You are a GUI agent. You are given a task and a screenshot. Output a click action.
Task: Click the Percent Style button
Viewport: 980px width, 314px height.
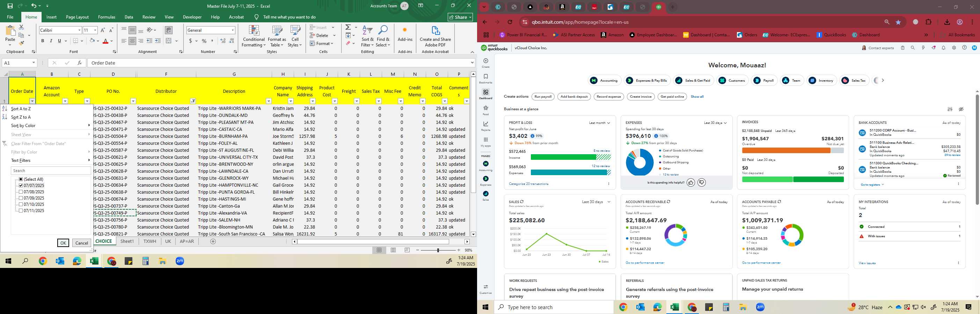pyautogui.click(x=204, y=41)
